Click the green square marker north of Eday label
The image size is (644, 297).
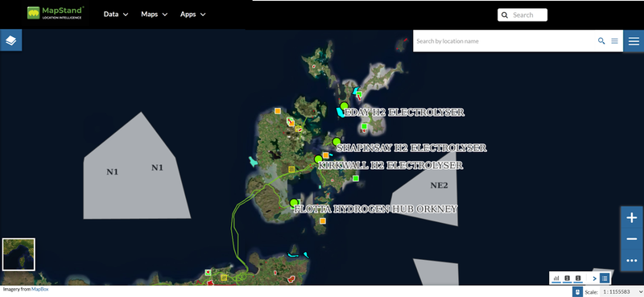[358, 94]
